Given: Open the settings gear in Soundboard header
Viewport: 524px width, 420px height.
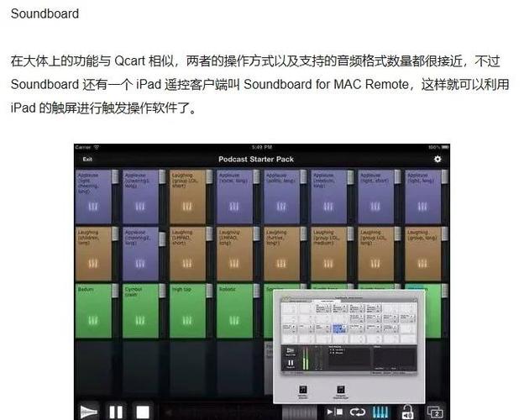Looking at the screenshot, I should coord(438,159).
